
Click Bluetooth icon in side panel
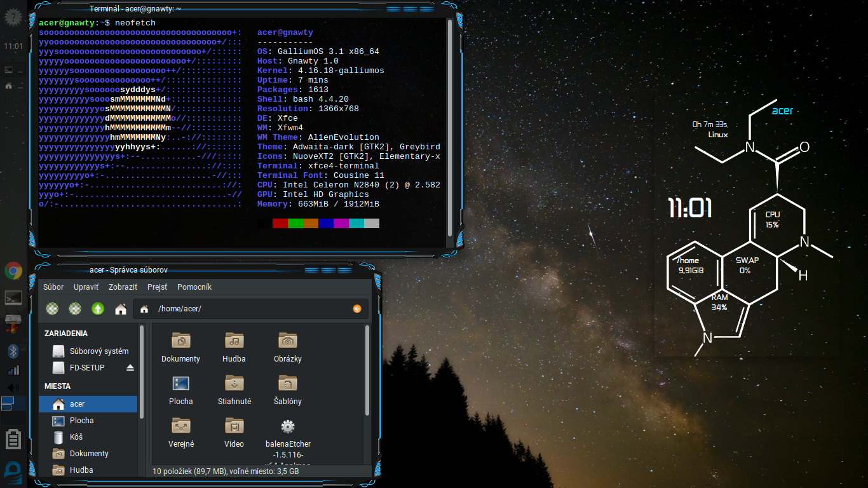13,351
